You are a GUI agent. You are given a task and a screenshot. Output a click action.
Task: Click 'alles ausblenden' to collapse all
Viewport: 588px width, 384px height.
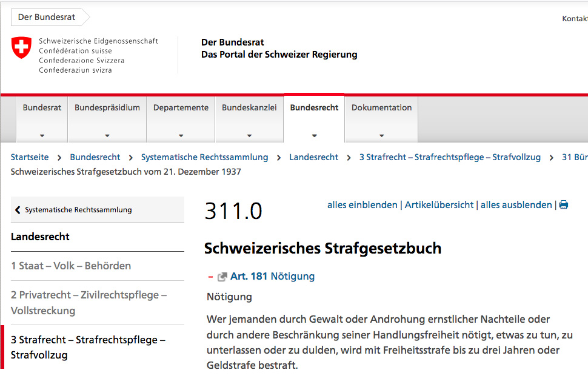pos(516,205)
